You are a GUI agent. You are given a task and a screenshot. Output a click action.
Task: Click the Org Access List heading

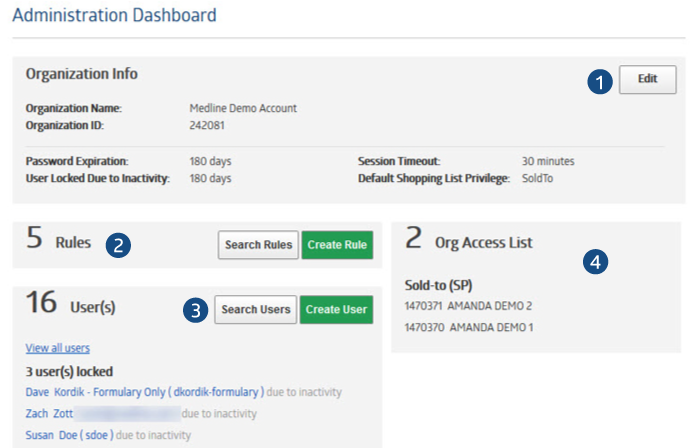(x=483, y=242)
